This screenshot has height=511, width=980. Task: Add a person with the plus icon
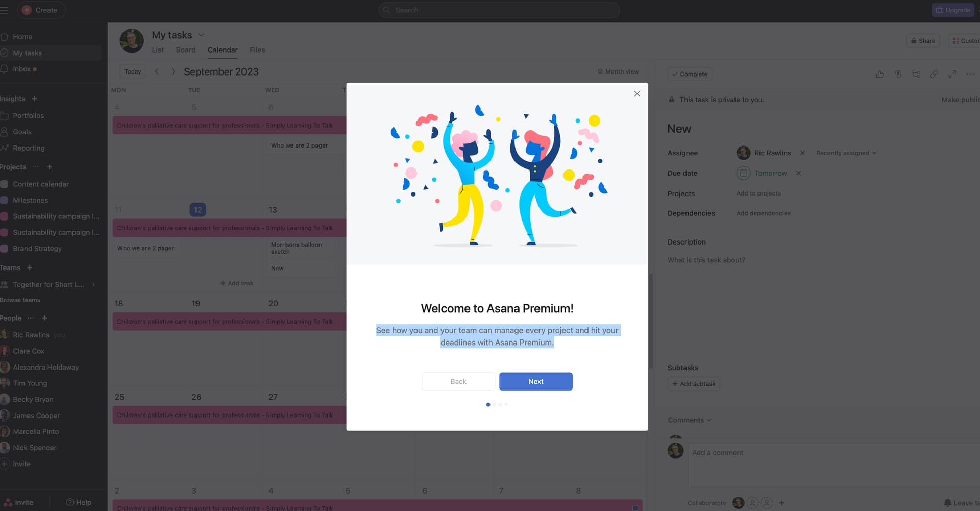[45, 318]
